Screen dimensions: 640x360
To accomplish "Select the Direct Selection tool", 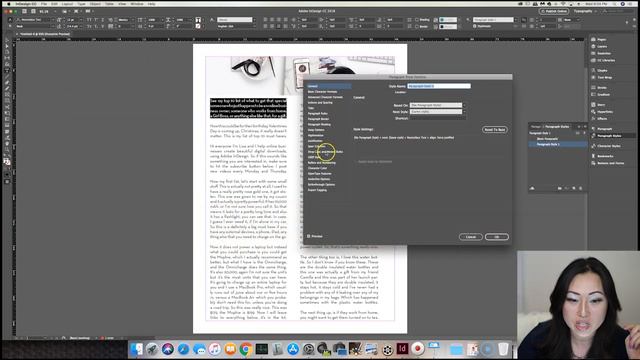I will pyautogui.click(x=7, y=47).
